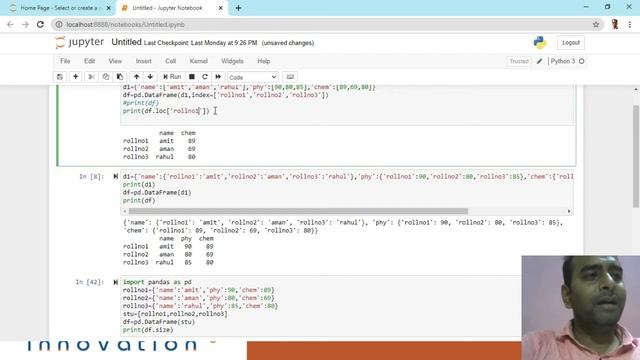Run cell In [8] via its run icon
Image resolution: width=640 pixels, height=360 pixels.
pos(116,176)
